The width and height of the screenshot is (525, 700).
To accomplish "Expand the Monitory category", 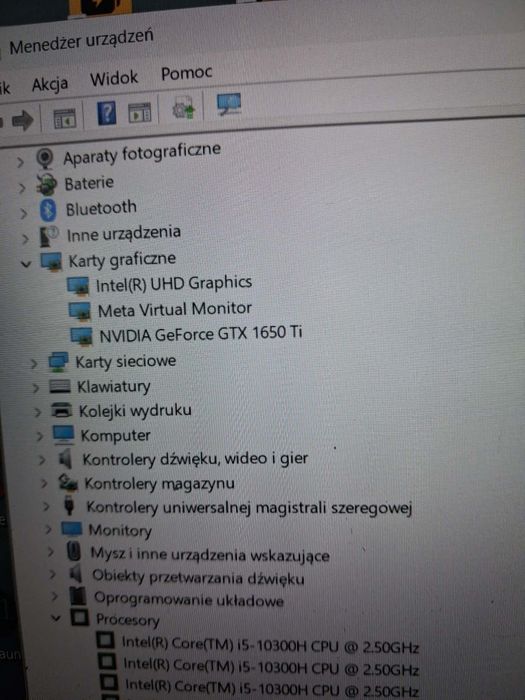I will coord(48,529).
